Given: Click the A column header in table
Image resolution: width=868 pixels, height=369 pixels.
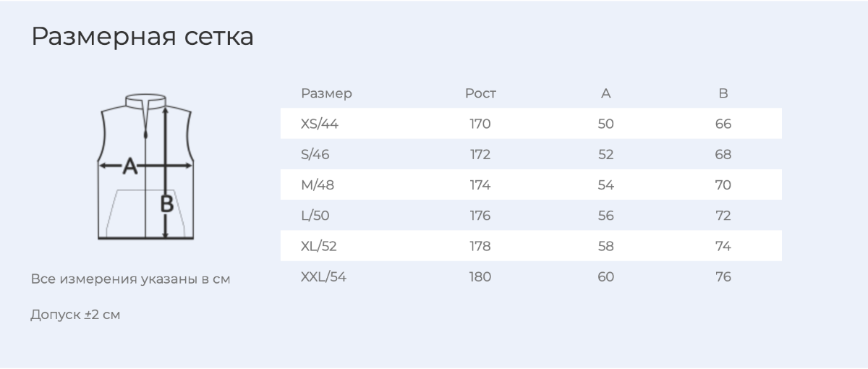Looking at the screenshot, I should [x=606, y=93].
